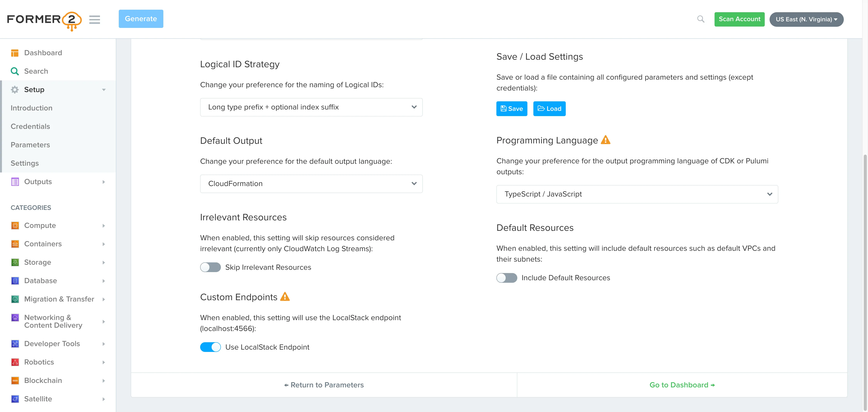Go to Dashboard via footer link
The width and height of the screenshot is (868, 412).
coord(682,385)
